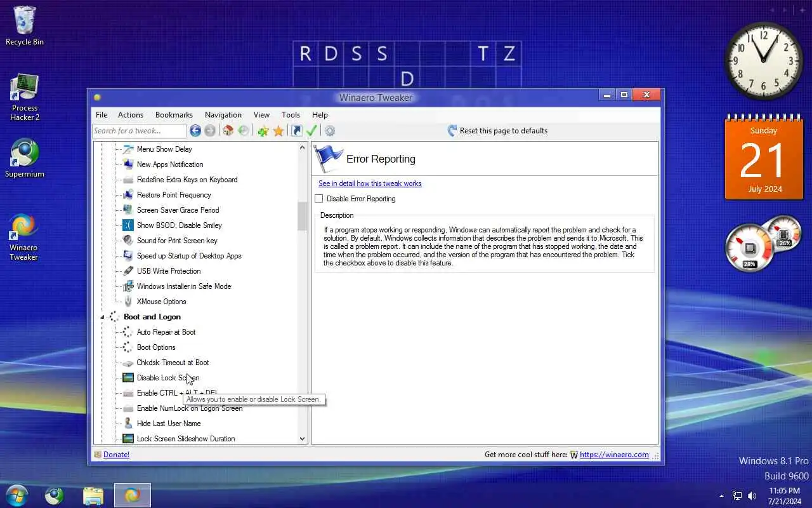
Task: Select New Apps Notification tweak
Action: pos(170,164)
